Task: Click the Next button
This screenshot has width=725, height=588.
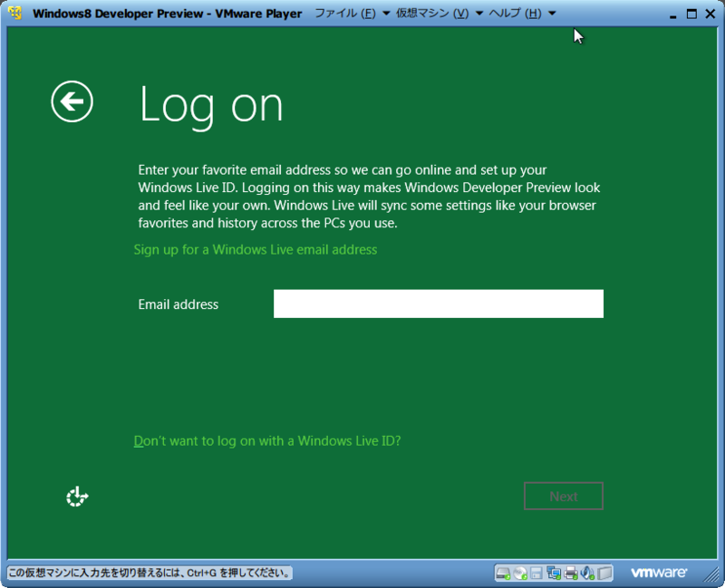Action: point(564,496)
